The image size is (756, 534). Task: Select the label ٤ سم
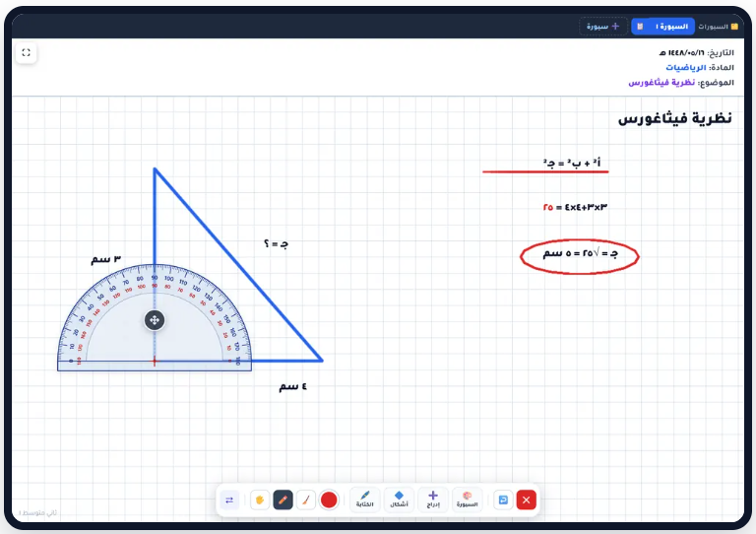tap(292, 386)
